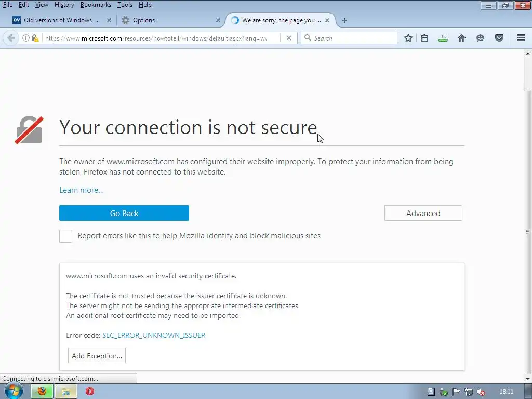Close the 'We are sorry' tab
Screen dimensions: 532x399
[327, 20]
